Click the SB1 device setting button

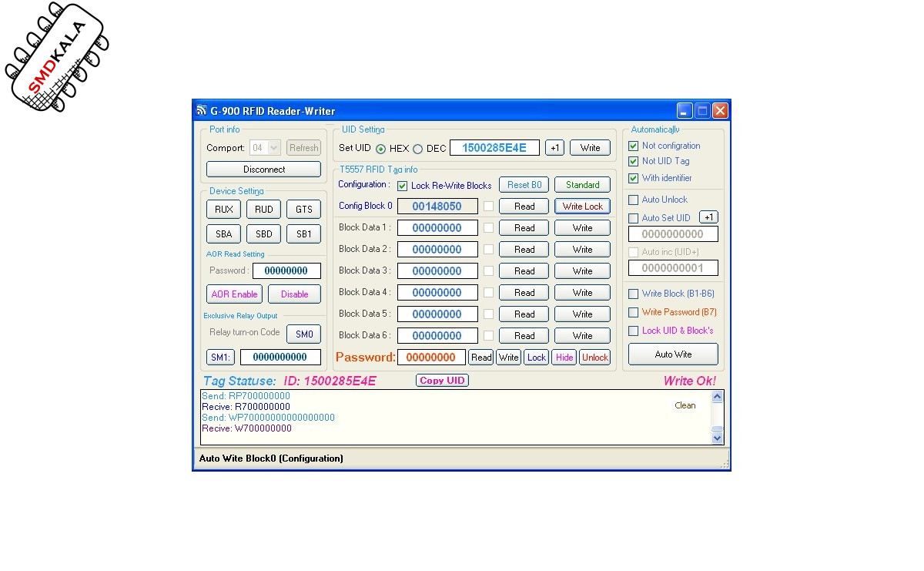(x=303, y=234)
